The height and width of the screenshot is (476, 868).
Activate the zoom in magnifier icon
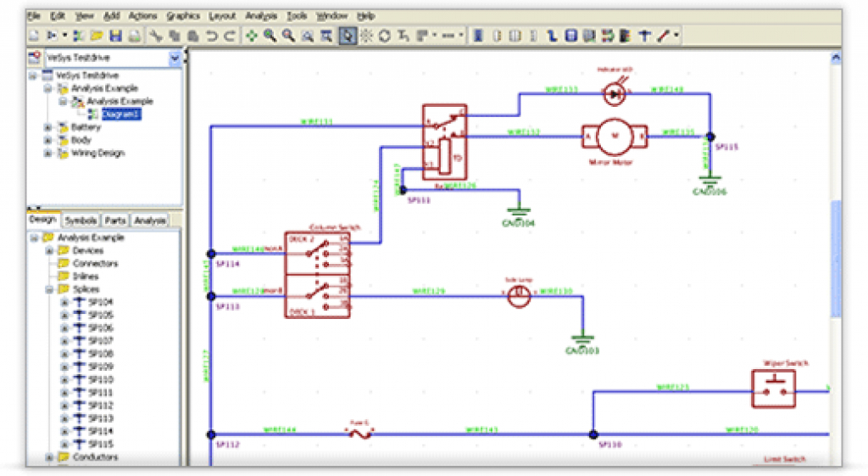coord(270,36)
